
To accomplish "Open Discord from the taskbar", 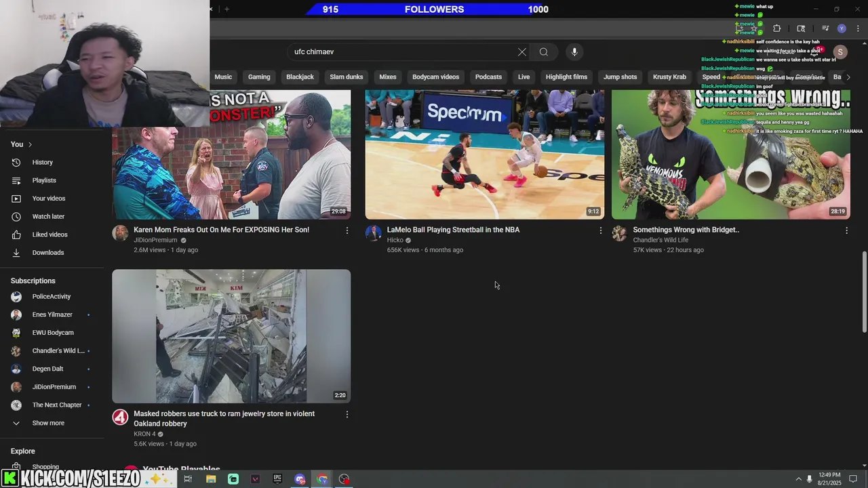I will pos(300,479).
